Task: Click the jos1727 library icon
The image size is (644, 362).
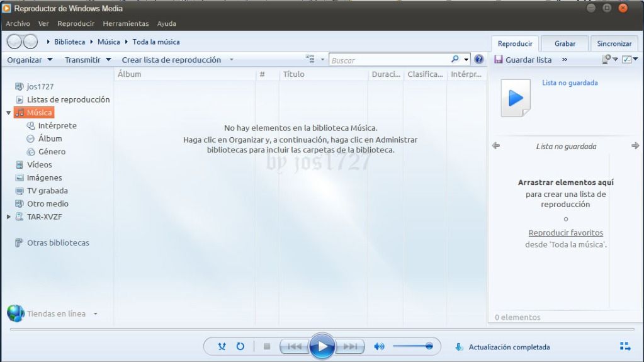Action: pos(20,87)
